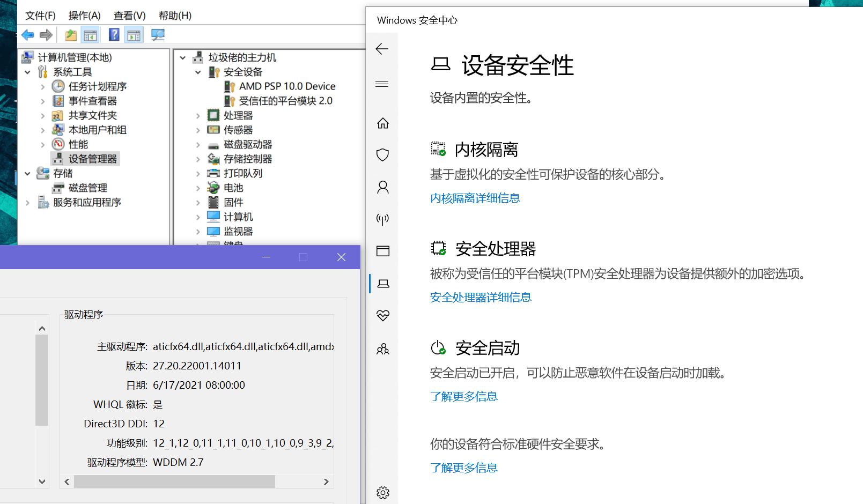Open Device security laptop icon in sidebar
863x504 pixels.
point(383,284)
